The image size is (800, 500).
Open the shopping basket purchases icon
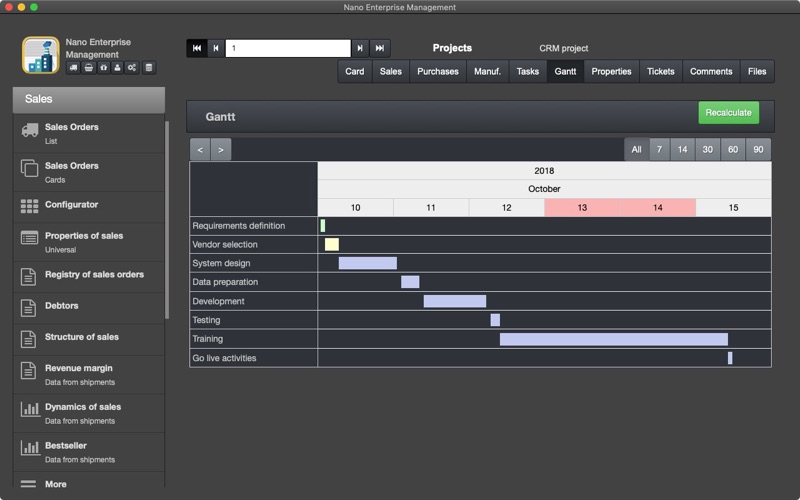(x=89, y=68)
